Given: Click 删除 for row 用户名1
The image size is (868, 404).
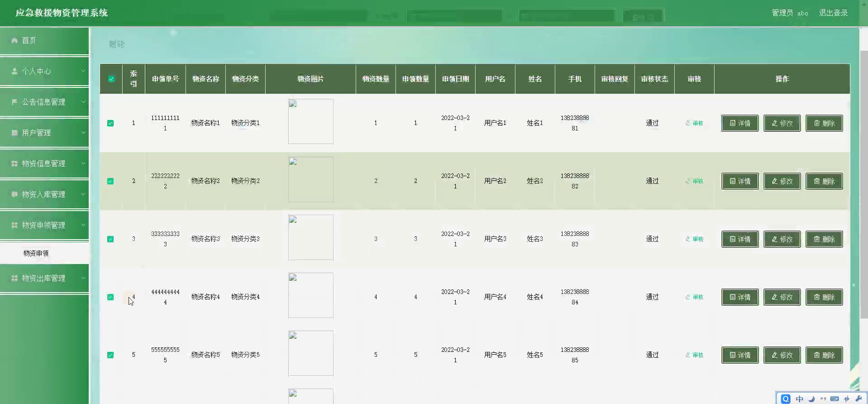Looking at the screenshot, I should 824,123.
